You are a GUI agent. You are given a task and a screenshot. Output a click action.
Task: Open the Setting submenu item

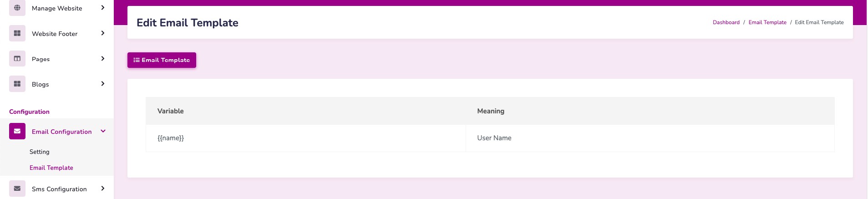tap(40, 152)
